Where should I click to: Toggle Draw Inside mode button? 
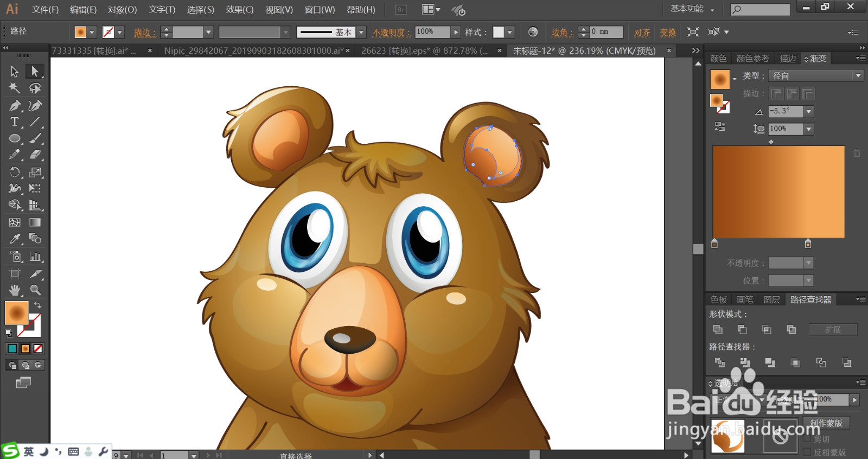[x=37, y=365]
